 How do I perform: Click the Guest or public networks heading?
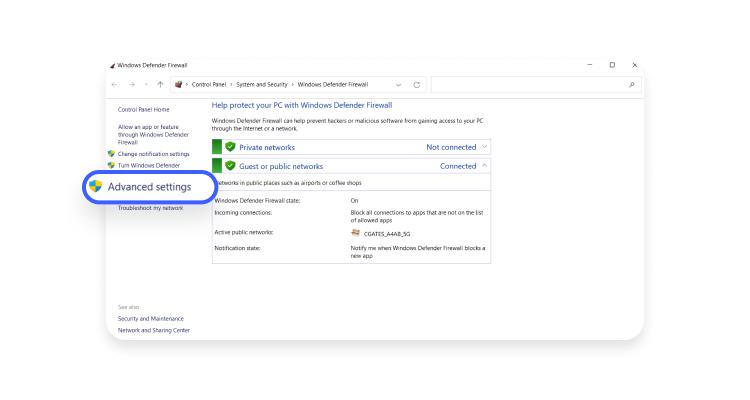281,166
